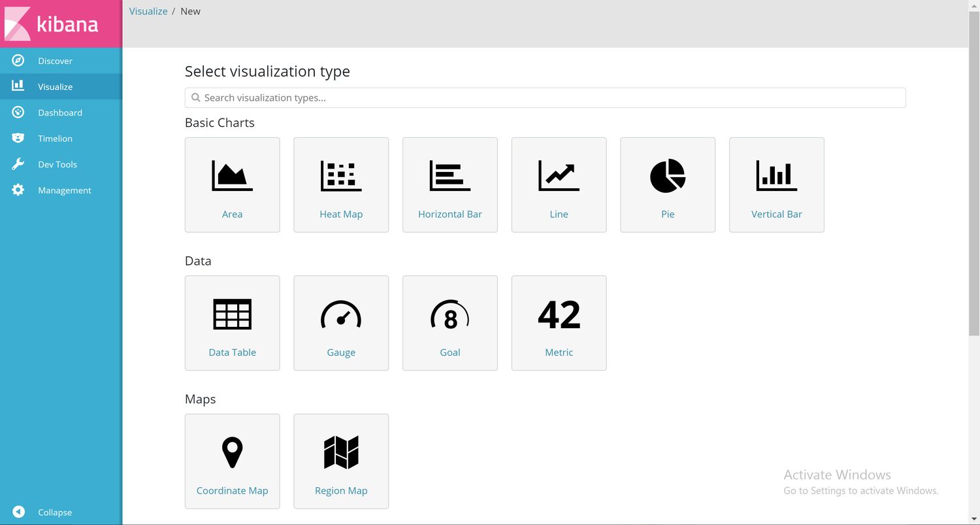Choose the Region Map icon
The height and width of the screenshot is (525, 980).
pos(341,452)
